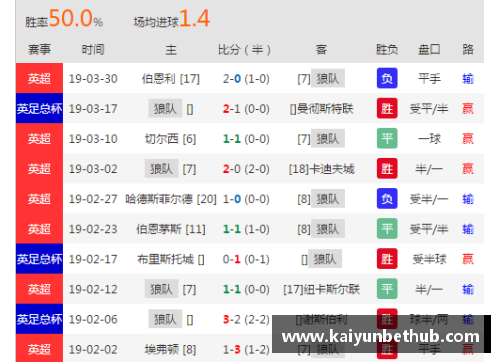Click date 19-02-23

coord(93,229)
